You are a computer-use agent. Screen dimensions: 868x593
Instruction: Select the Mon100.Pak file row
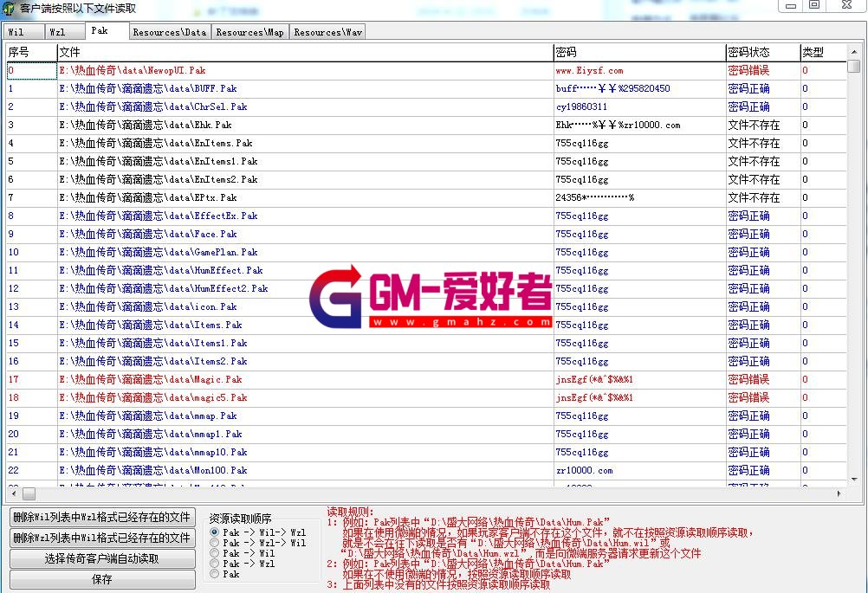[425, 471]
